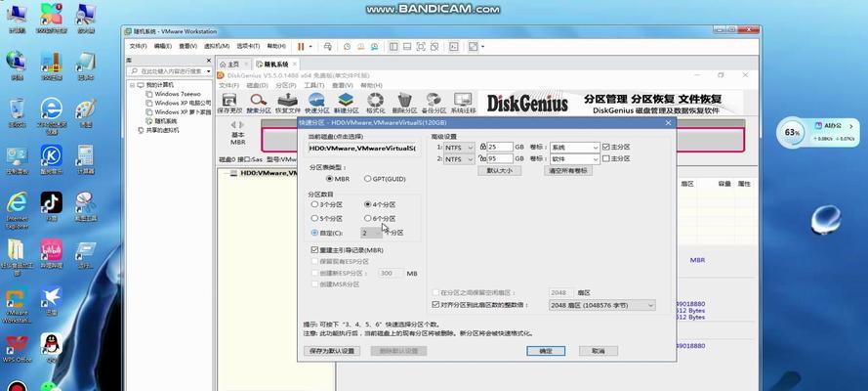Open the 备份分区 backup partition tool
This screenshot has height=391, width=868.
(x=434, y=103)
